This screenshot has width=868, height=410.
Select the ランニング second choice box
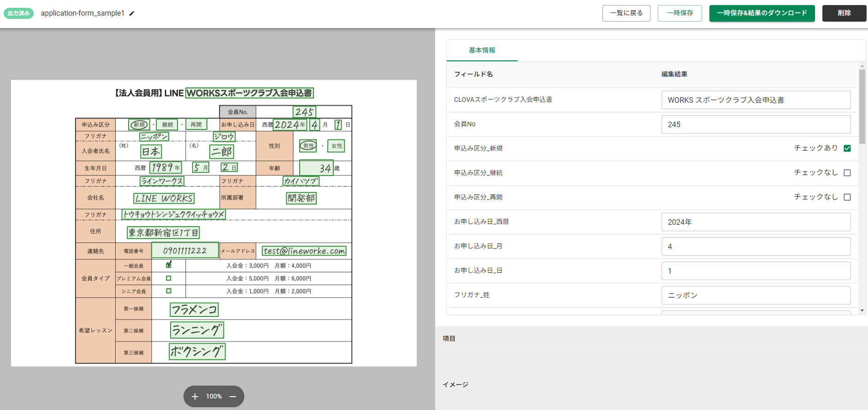pos(197,330)
